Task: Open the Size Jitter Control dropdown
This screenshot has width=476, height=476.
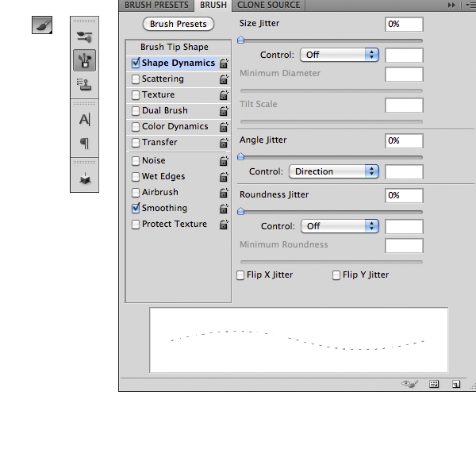Action: (340, 55)
